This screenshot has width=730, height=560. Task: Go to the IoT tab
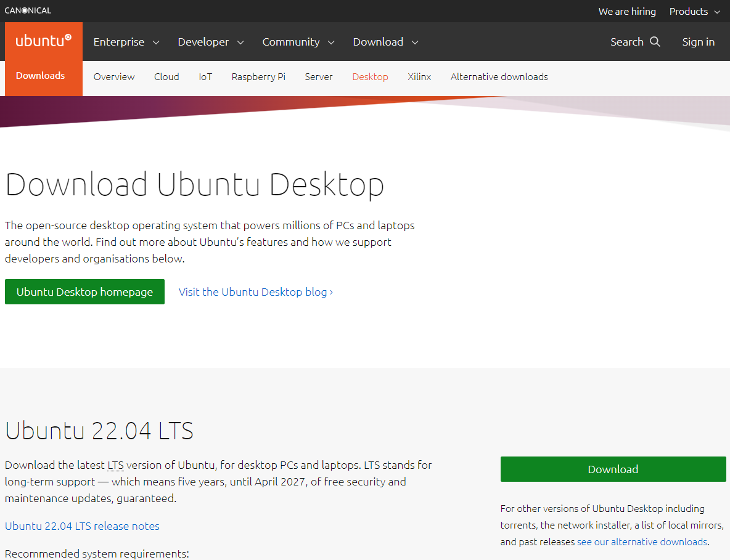coord(205,77)
